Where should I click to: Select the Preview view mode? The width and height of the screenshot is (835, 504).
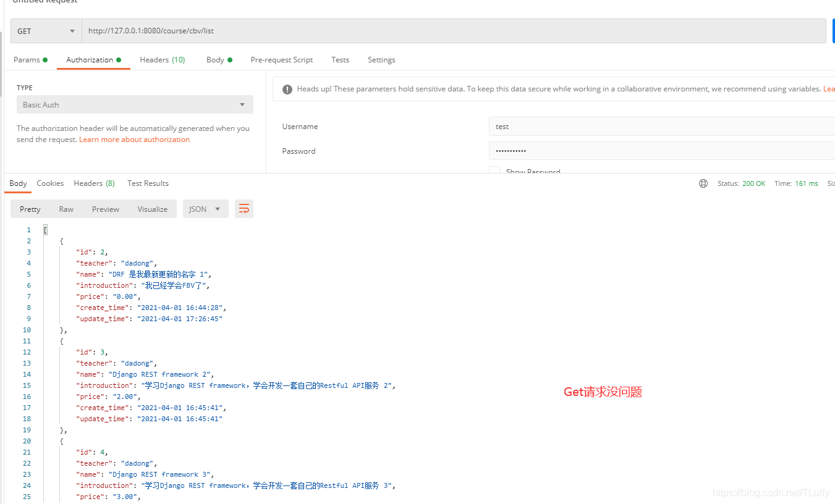[106, 209]
